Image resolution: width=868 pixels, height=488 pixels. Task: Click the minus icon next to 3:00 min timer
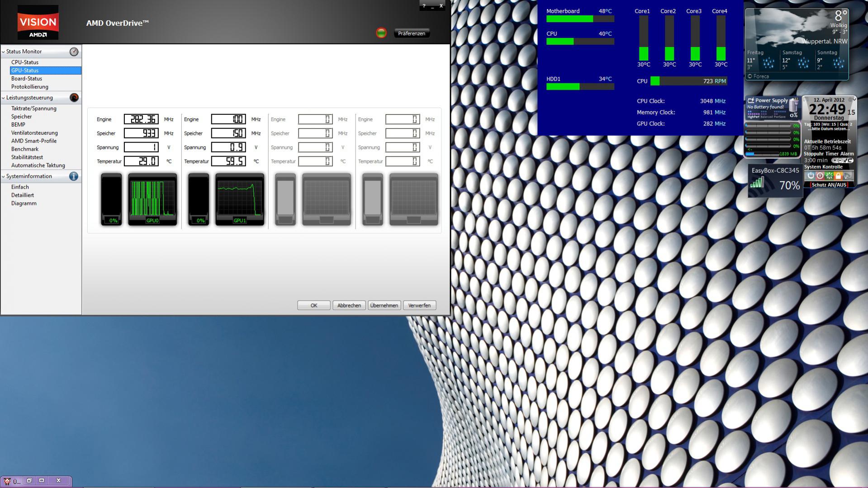[840, 161]
